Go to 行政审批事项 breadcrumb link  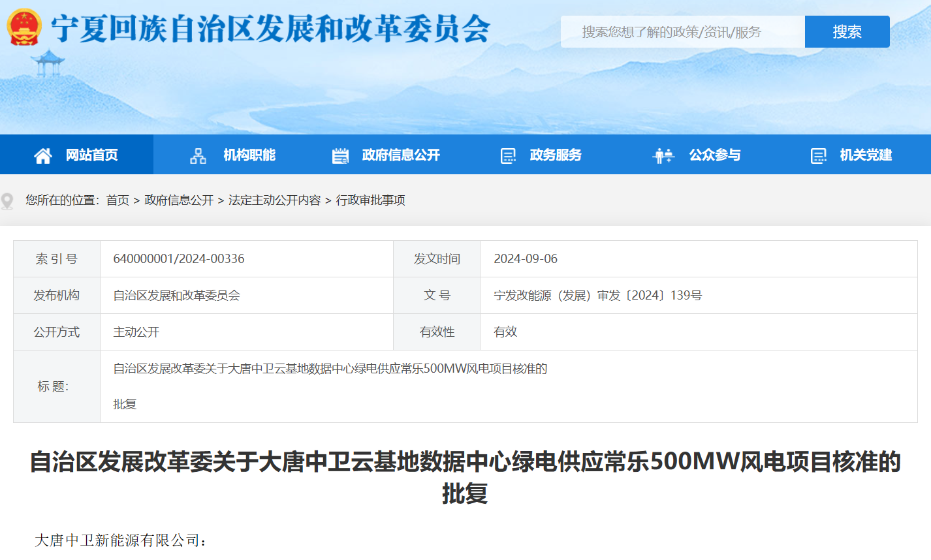370,200
